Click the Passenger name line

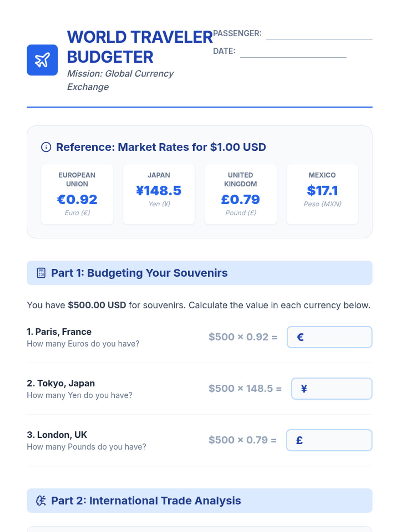click(x=319, y=35)
